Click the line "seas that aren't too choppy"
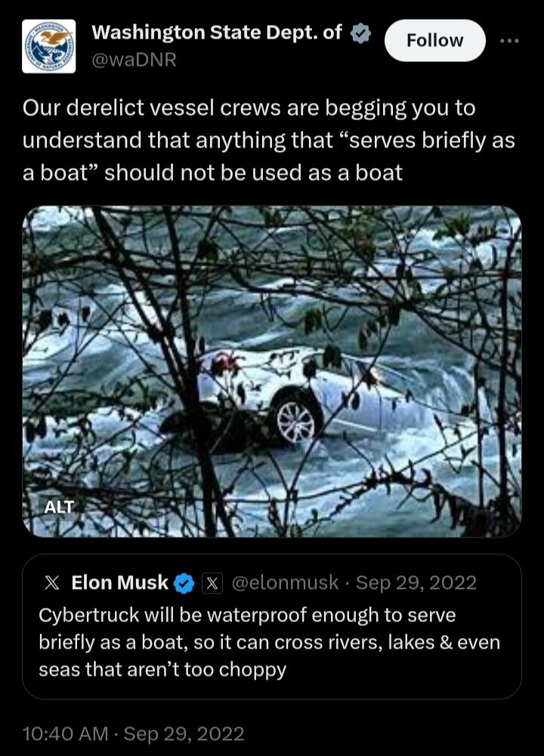Screen dimensions: 544x756 click(x=162, y=670)
